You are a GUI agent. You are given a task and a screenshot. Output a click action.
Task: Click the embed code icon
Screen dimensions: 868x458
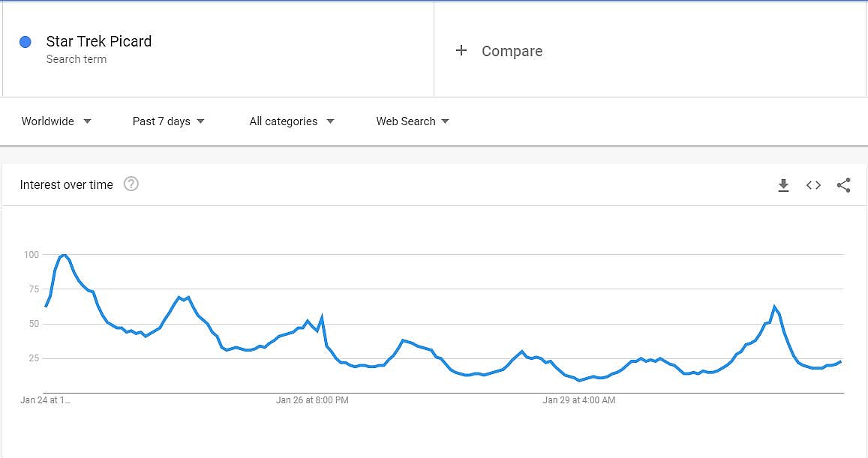[x=813, y=185]
